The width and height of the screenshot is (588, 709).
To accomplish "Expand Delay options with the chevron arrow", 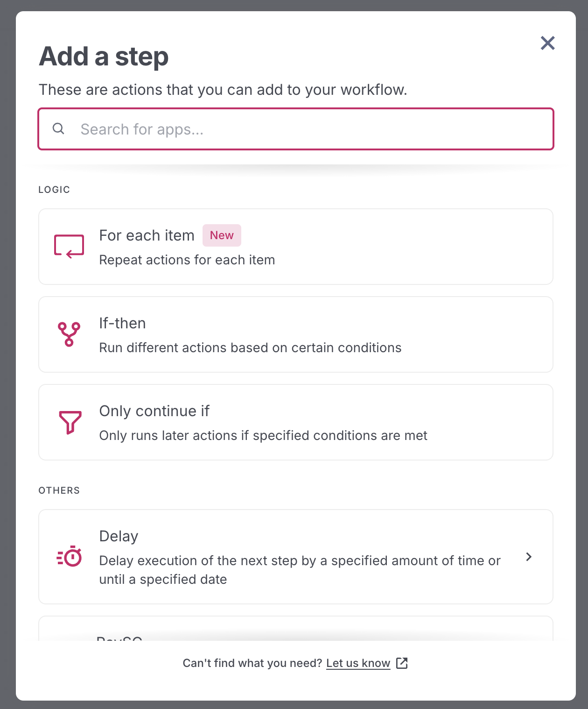I will [529, 557].
